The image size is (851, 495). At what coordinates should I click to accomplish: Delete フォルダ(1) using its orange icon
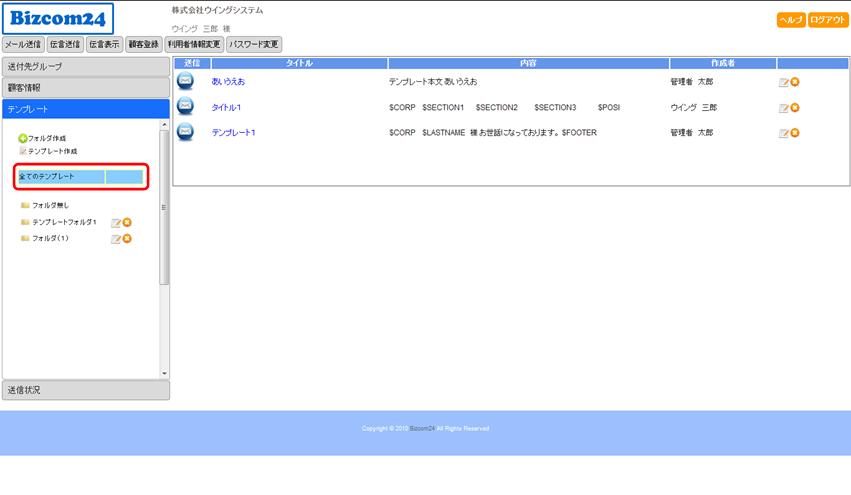pos(127,238)
